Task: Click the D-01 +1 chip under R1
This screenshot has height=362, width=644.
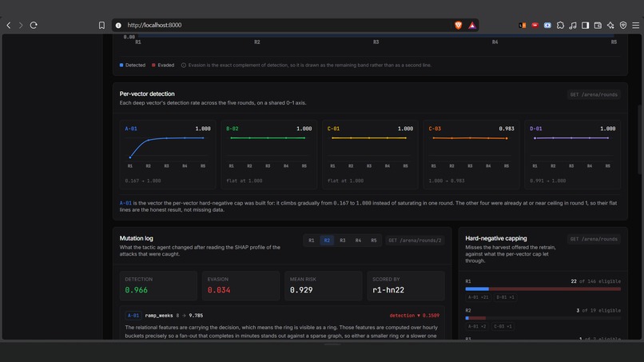Action: click(x=505, y=297)
